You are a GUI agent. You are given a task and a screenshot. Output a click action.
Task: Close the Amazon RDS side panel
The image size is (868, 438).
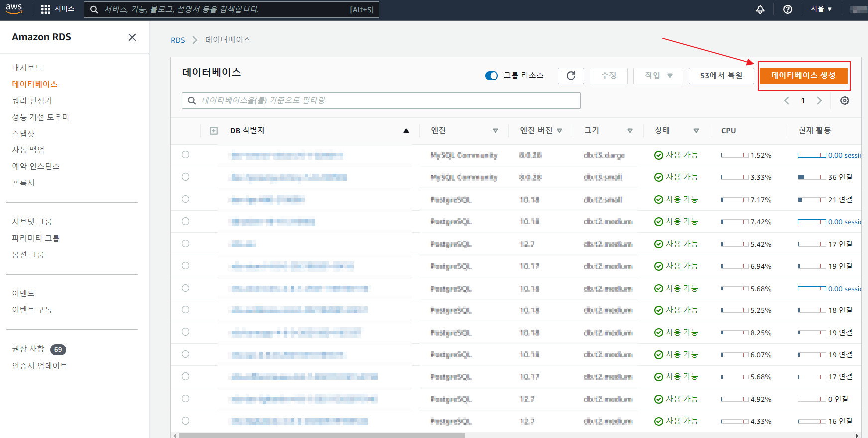pos(132,37)
